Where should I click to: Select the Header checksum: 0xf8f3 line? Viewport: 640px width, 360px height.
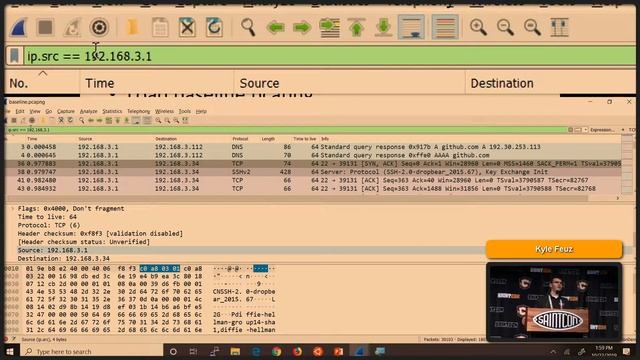click(x=100, y=233)
